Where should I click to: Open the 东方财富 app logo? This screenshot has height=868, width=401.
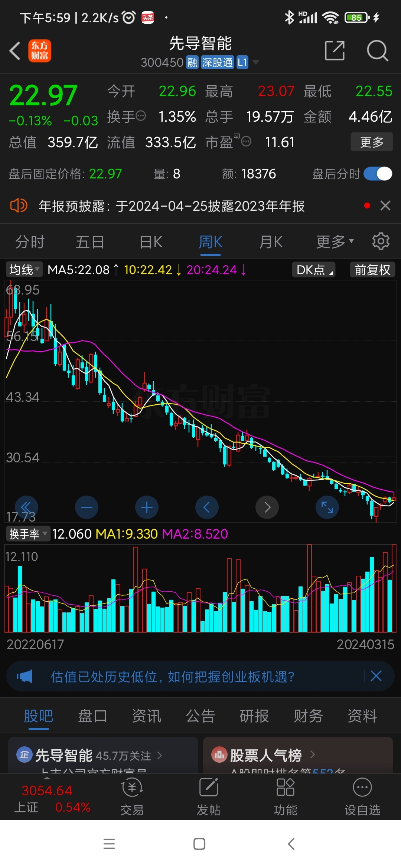pyautogui.click(x=40, y=51)
